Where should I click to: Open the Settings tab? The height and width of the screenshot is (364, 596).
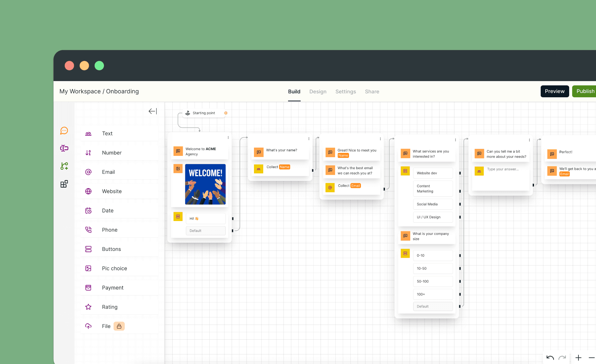pyautogui.click(x=346, y=92)
